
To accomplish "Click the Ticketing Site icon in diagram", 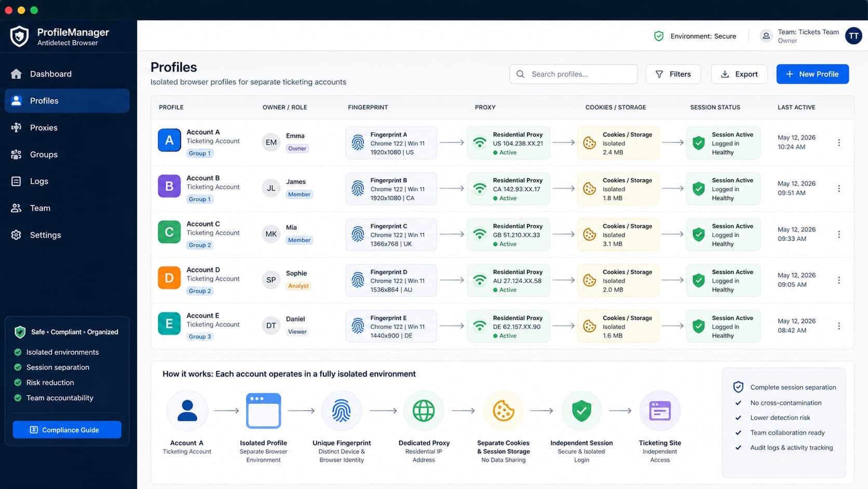I will pos(660,411).
